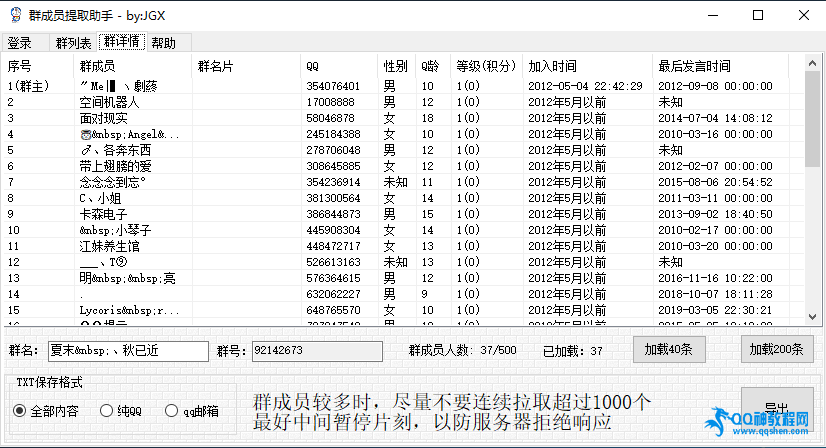The width and height of the screenshot is (826, 448).
Task: Sort by the Q龄 column header
Action: point(433,66)
